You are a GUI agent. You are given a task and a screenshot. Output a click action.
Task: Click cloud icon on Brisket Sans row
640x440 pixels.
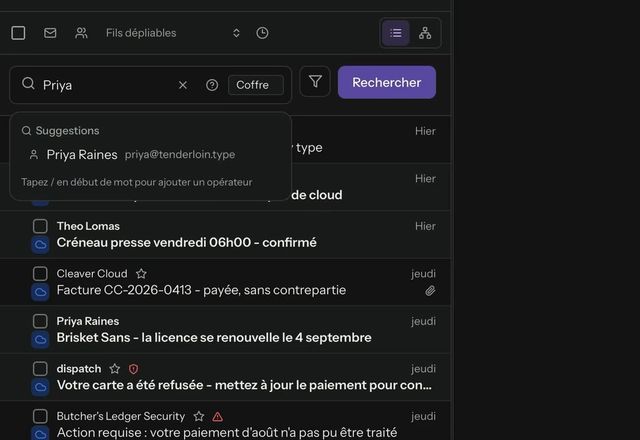(x=40, y=339)
